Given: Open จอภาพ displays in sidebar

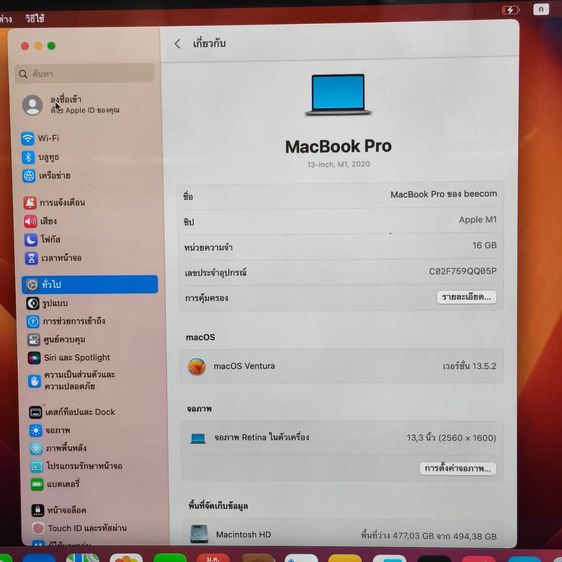Looking at the screenshot, I should [50, 430].
